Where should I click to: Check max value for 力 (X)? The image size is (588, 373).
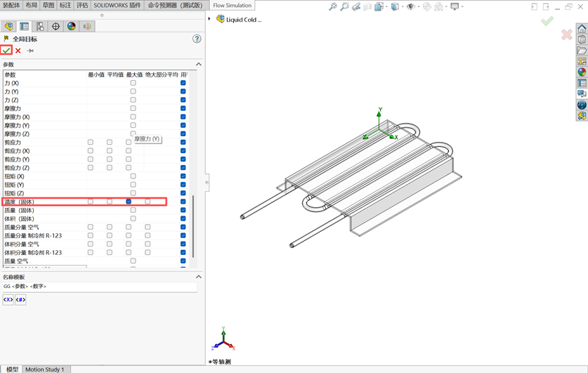133,83
